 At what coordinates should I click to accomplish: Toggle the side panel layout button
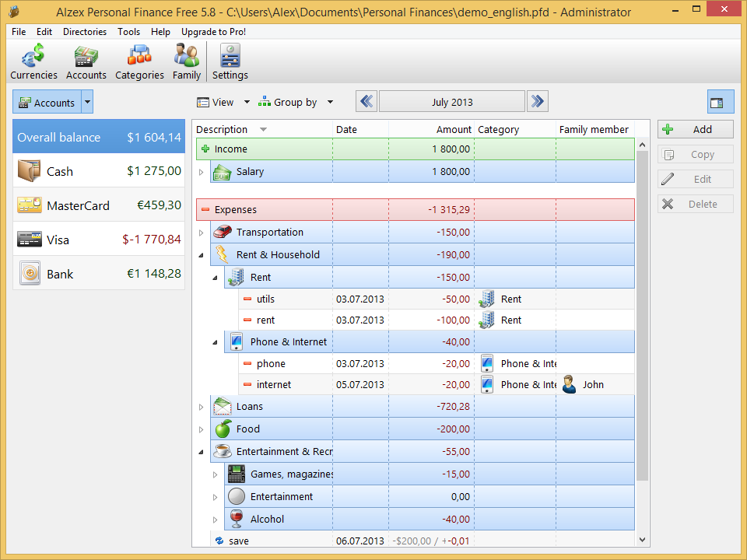[x=721, y=102]
